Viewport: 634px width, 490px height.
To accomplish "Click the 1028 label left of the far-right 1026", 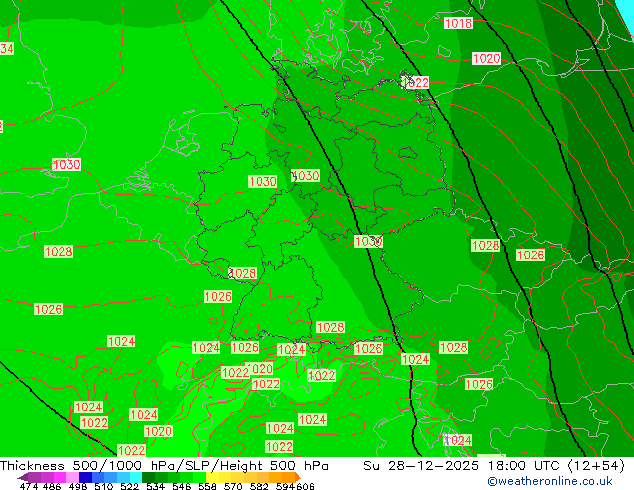I will pos(486,245).
